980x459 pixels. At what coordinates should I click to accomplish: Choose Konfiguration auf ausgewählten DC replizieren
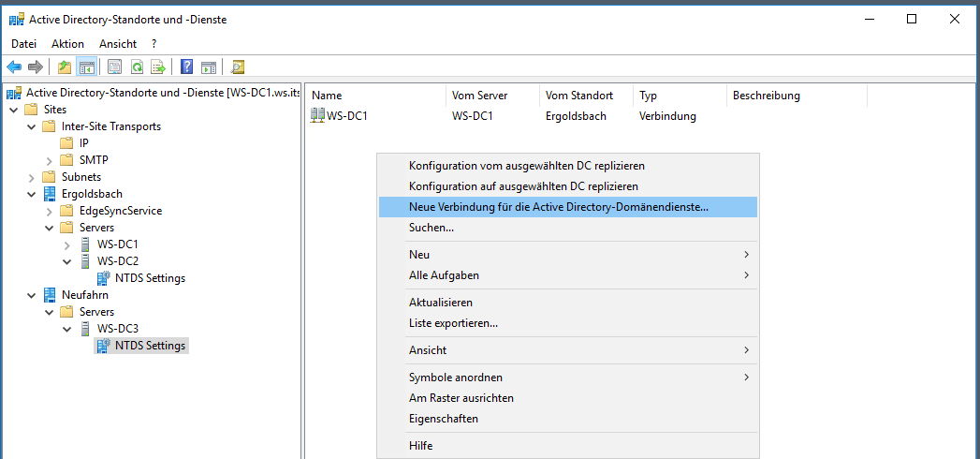coord(568,186)
